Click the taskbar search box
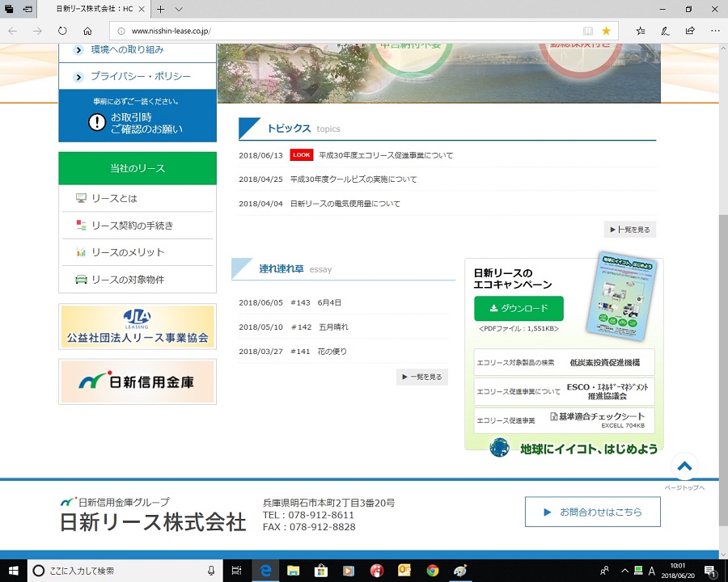The image size is (728, 582). point(125,571)
